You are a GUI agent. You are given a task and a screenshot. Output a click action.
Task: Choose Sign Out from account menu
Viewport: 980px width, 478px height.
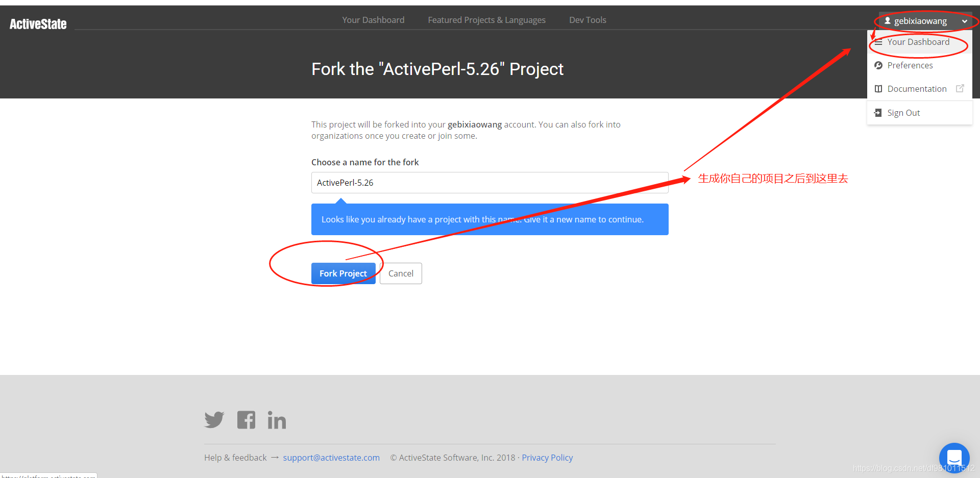[x=919, y=113]
